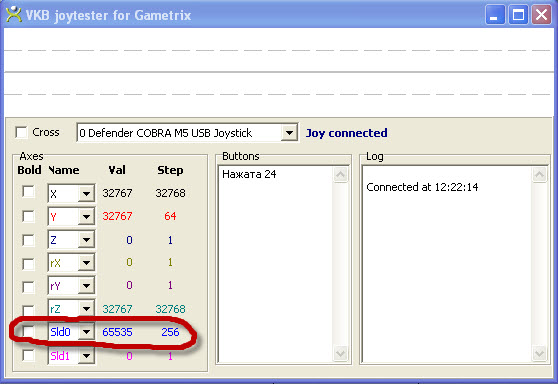
Task: Click the Buttons list scroll down arrow
Action: (341, 353)
